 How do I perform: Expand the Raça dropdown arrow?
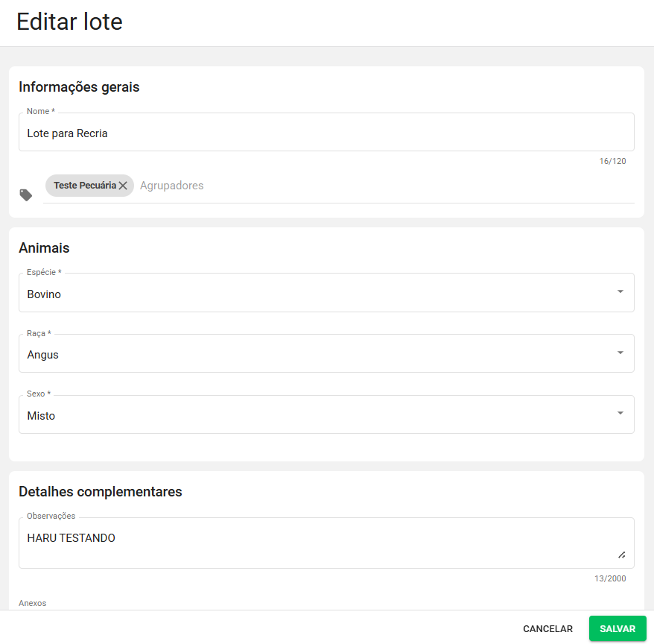(620, 353)
